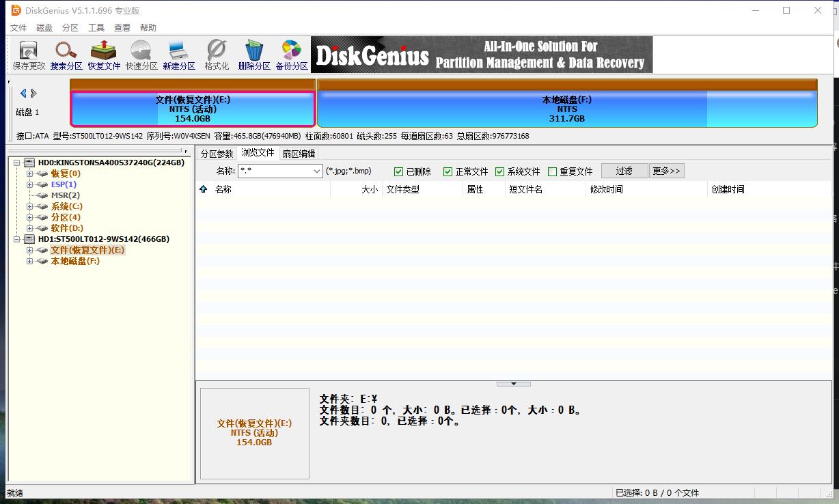Sort by the 文件类型 column header
Screen dimensions: 839x504
pos(422,189)
